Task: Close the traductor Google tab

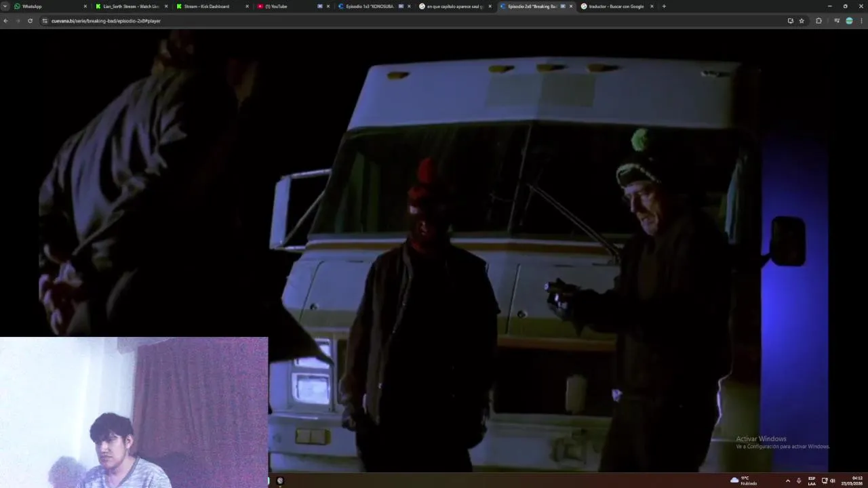Action: pyautogui.click(x=652, y=6)
